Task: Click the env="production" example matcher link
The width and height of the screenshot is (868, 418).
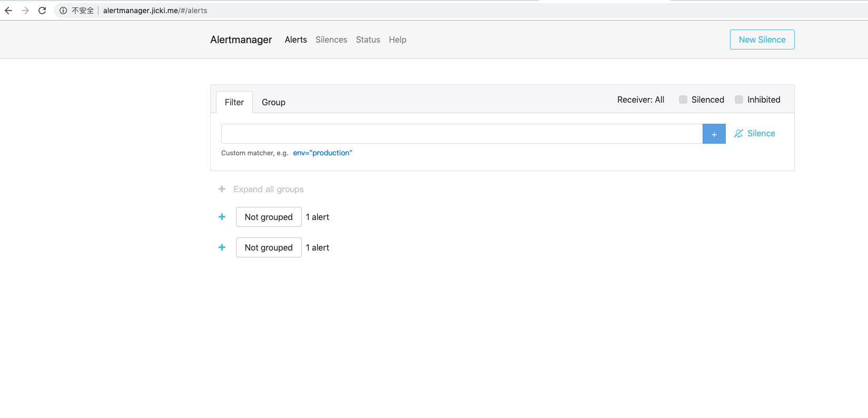Action: click(322, 153)
